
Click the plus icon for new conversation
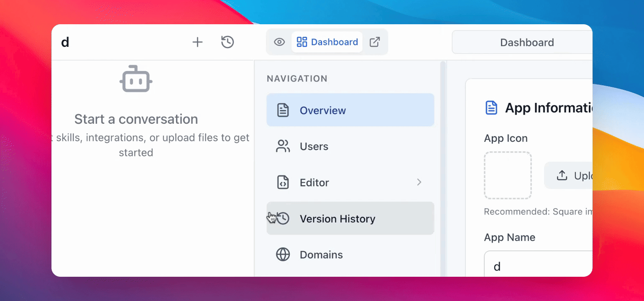[x=197, y=42]
